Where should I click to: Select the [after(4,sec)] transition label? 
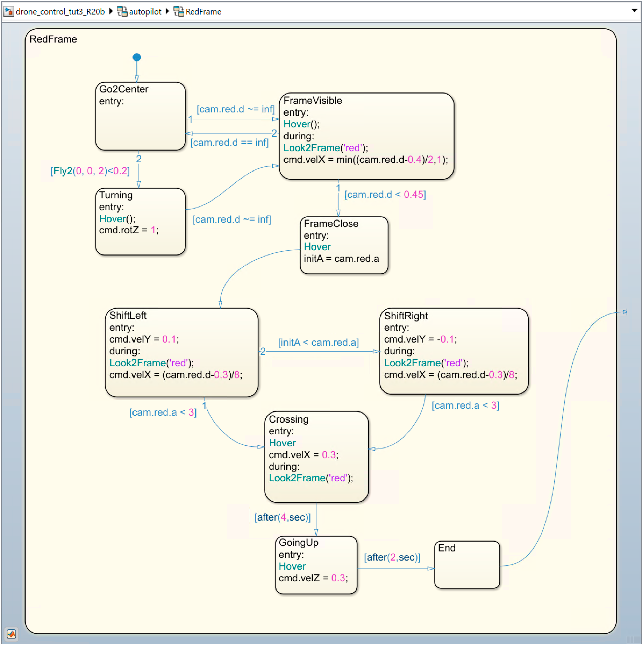tap(282, 517)
